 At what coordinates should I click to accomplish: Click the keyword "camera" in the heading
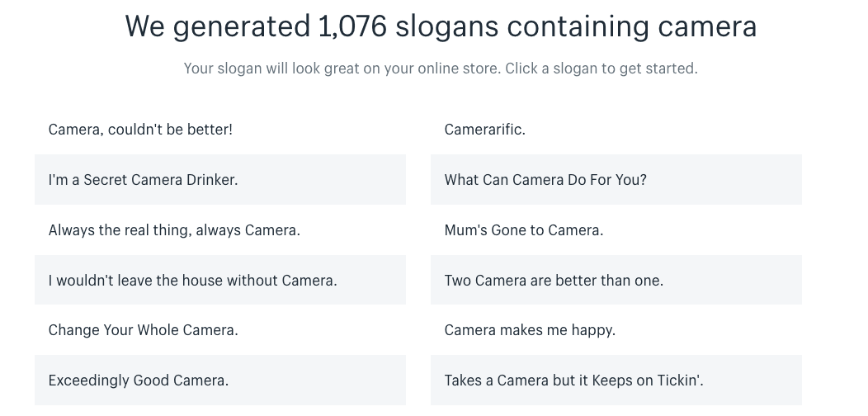point(707,26)
